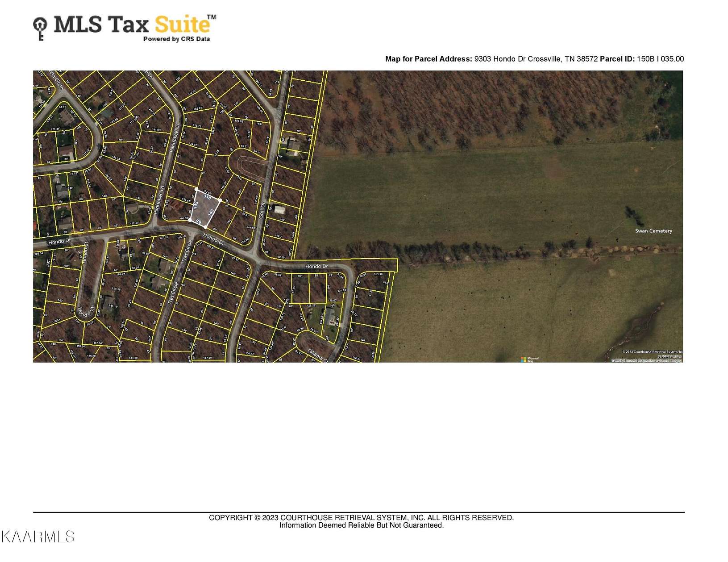This screenshot has height=562, width=728.
Task: Click the Swan Cemetery label on the map
Action: pos(654,231)
